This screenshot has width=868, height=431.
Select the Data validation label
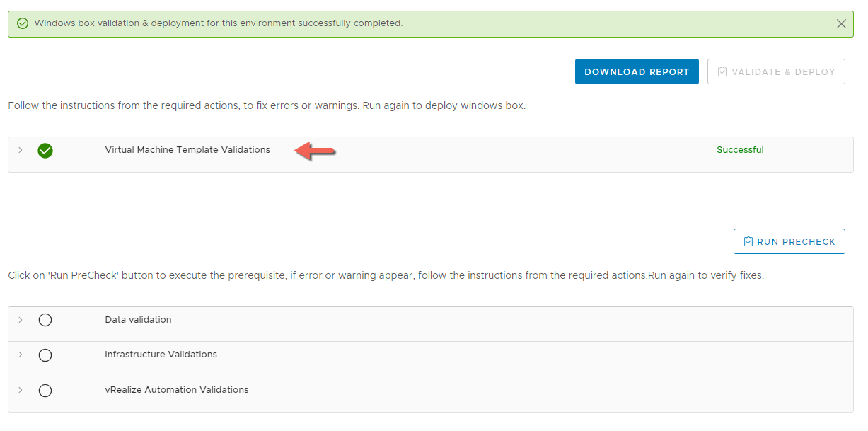(138, 320)
